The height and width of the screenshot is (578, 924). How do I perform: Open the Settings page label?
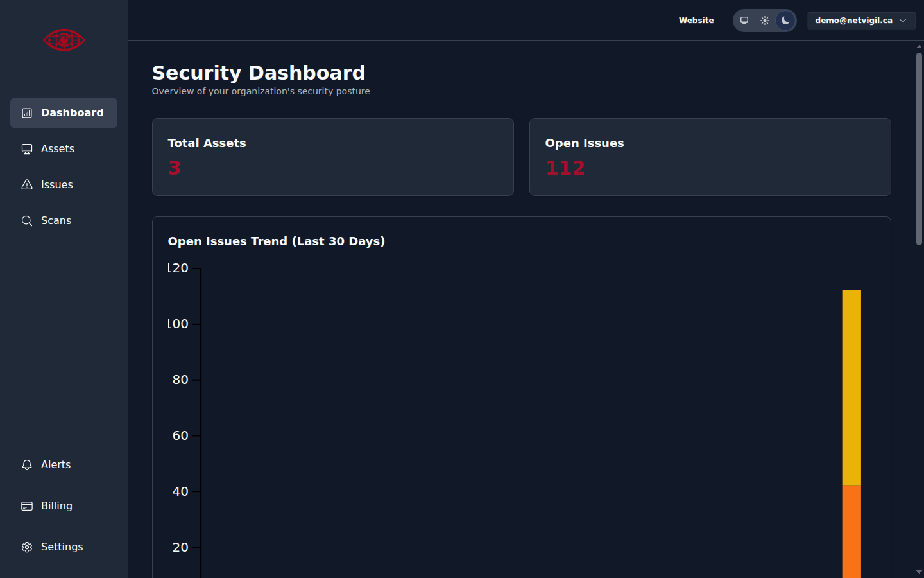[62, 547]
